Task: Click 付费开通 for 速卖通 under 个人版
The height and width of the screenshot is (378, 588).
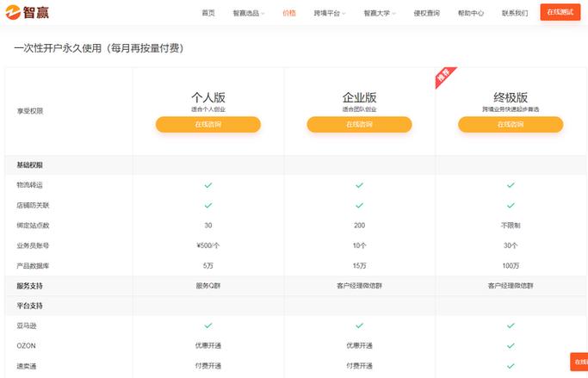Action: coord(208,366)
